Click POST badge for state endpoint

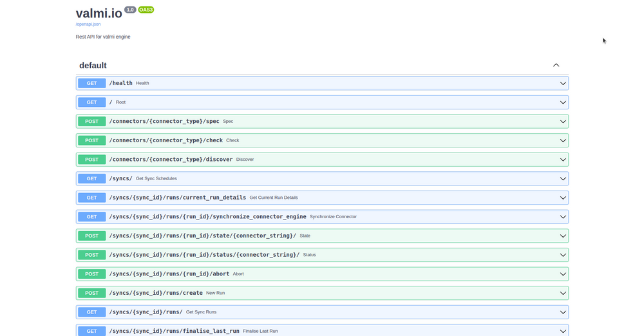point(91,236)
